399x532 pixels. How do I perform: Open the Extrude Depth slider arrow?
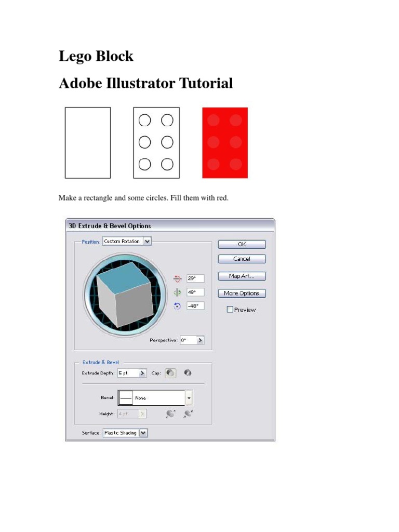tap(143, 373)
